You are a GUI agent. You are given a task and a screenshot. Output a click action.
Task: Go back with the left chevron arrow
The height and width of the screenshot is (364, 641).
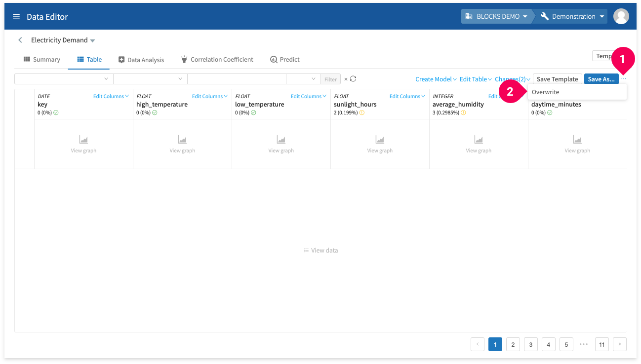pyautogui.click(x=20, y=40)
